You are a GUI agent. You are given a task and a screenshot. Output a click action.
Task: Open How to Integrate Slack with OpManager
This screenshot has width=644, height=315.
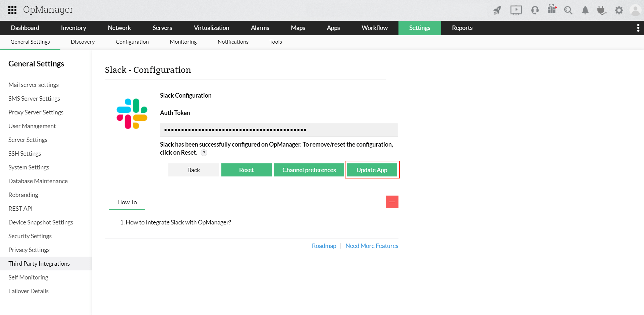[x=178, y=222]
